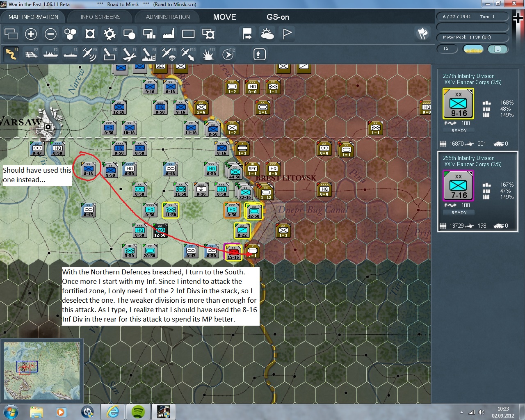This screenshot has width=525, height=420.
Task: Click the up-arrow box toolbar icon
Action: click(x=259, y=54)
